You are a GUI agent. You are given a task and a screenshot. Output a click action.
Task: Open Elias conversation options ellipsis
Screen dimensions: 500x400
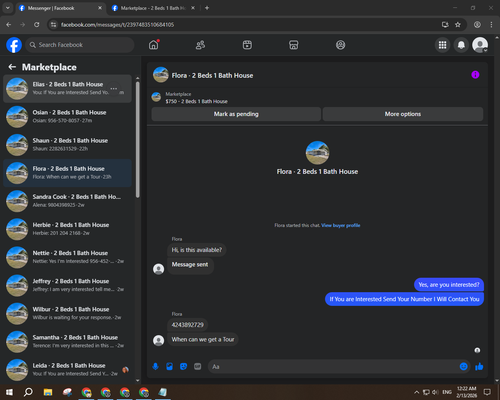[x=114, y=89]
